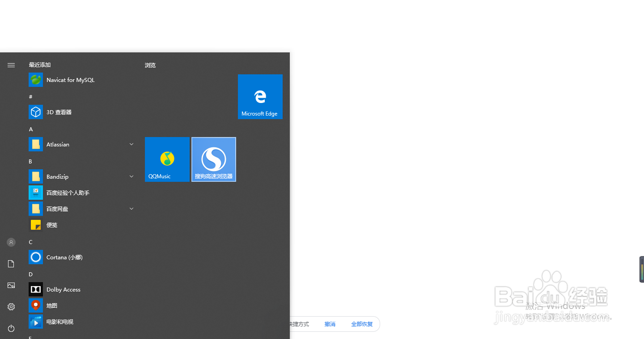Click the 撤消 link
Image resolution: width=644 pixels, height=339 pixels.
pos(330,324)
